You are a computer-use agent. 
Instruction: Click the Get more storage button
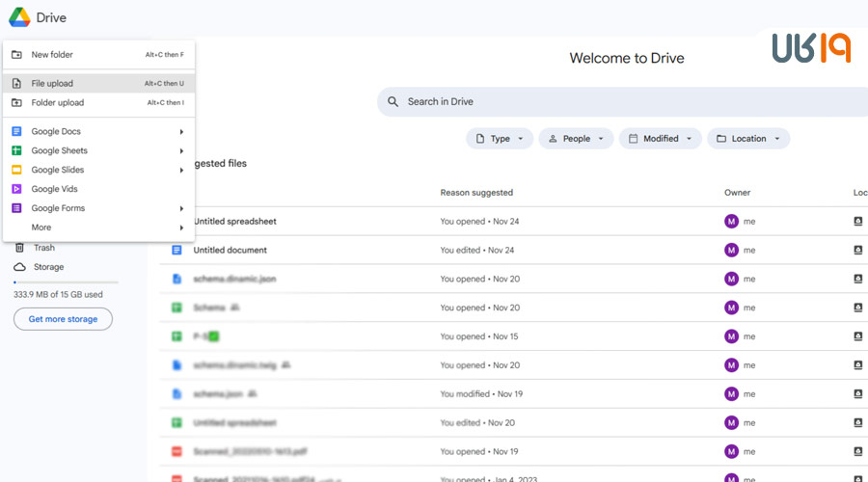[x=63, y=319]
